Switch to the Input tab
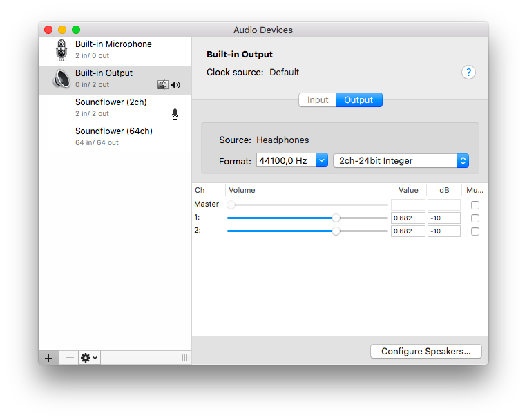Viewport: 527px width, 420px height. (x=318, y=100)
